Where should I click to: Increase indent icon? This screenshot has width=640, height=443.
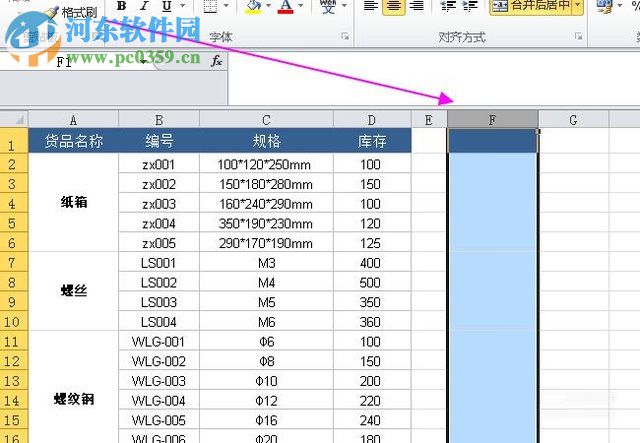470,6
